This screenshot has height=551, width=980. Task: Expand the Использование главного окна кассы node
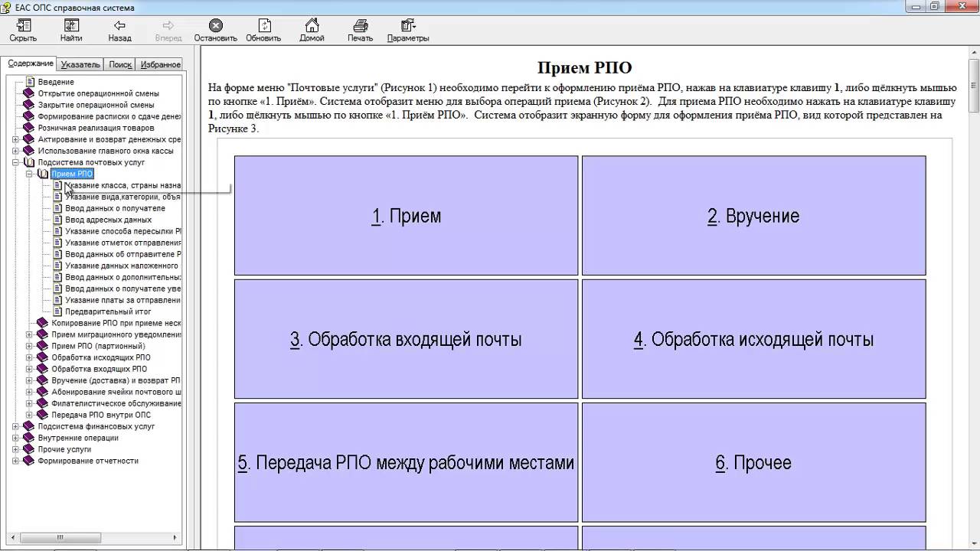pyautogui.click(x=16, y=151)
